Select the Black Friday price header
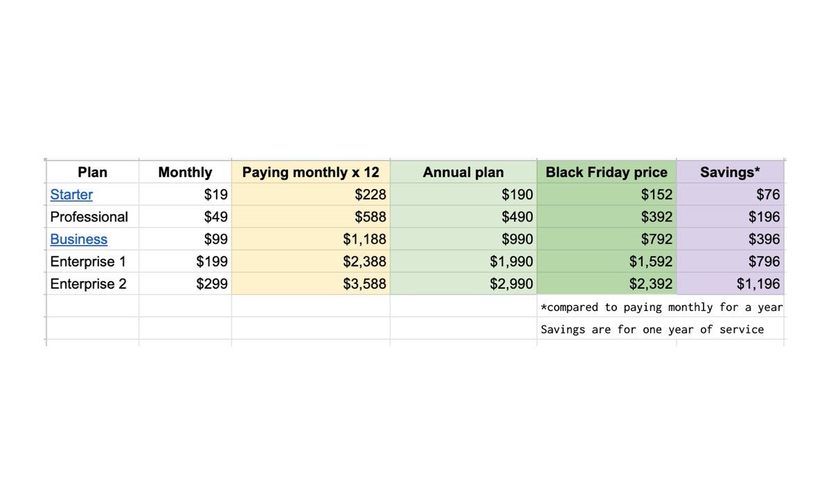This screenshot has width=831, height=504. [607, 172]
